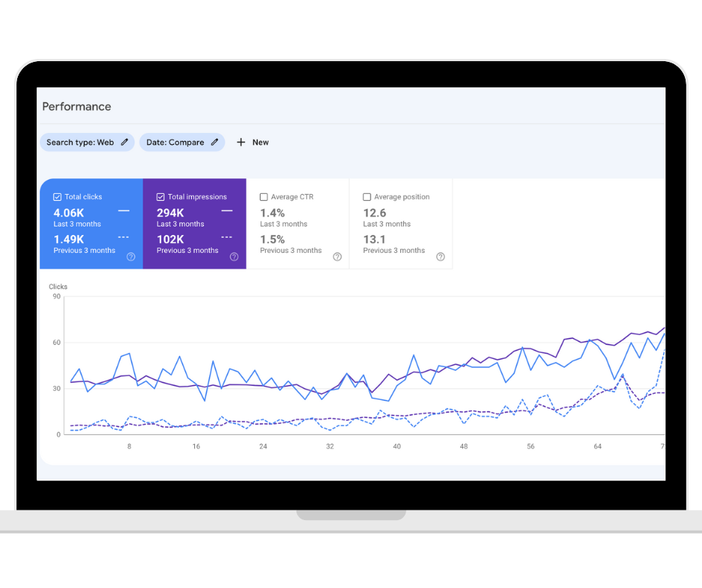
Task: Click the 90 y-axis tick label
Action: (x=57, y=296)
